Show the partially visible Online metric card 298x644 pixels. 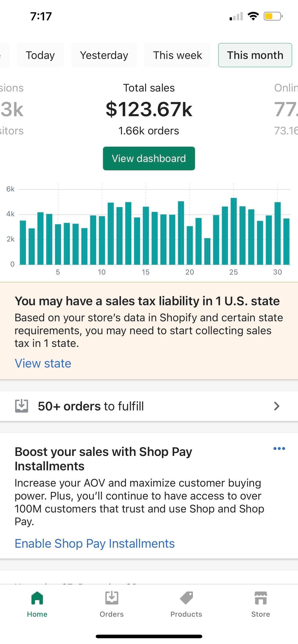point(286,109)
